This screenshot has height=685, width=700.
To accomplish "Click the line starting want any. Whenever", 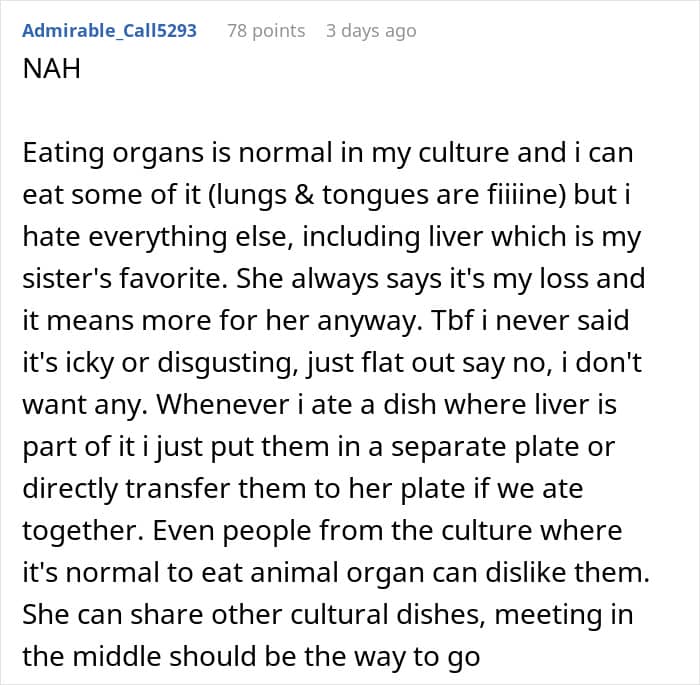I will pos(320,405).
